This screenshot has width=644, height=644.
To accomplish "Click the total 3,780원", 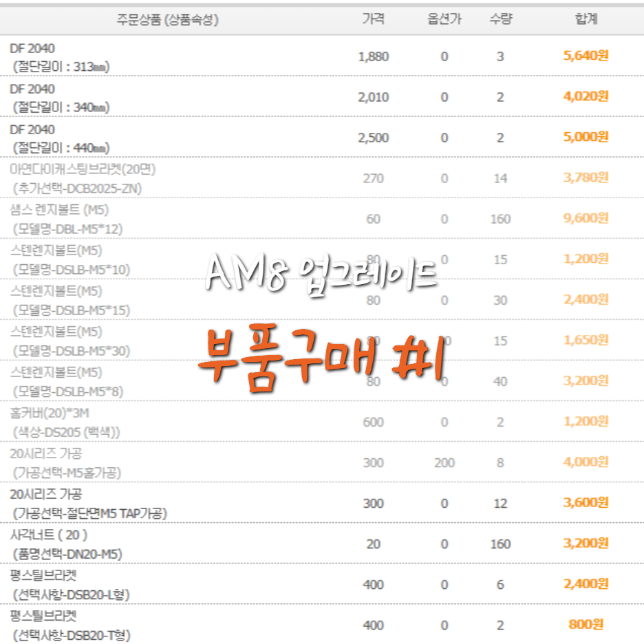I will tap(586, 178).
